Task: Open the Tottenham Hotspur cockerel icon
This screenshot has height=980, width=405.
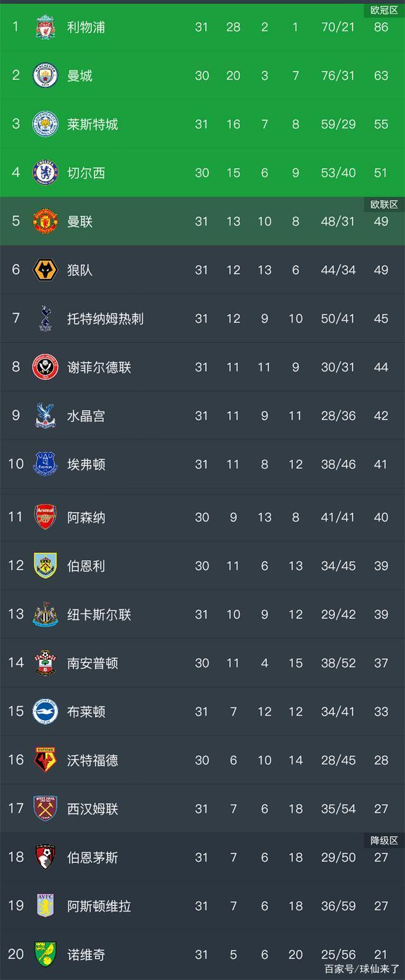Action: (x=46, y=318)
